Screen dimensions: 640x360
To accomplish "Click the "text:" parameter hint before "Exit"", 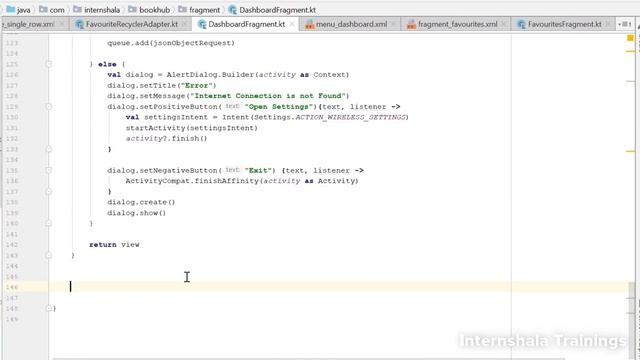I will 232,170.
